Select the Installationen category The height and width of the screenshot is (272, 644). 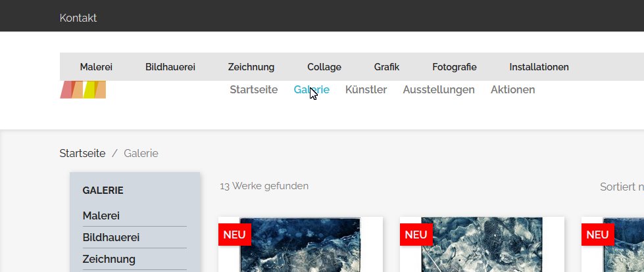click(x=539, y=67)
